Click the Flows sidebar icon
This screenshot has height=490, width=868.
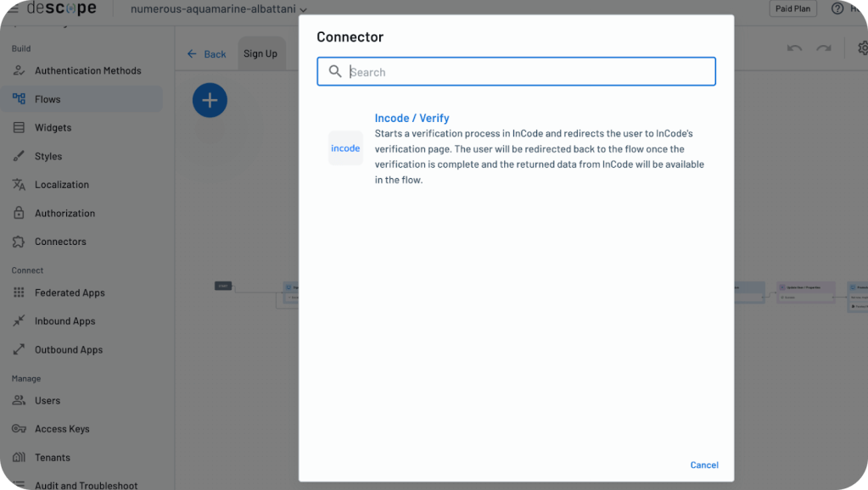coord(19,99)
